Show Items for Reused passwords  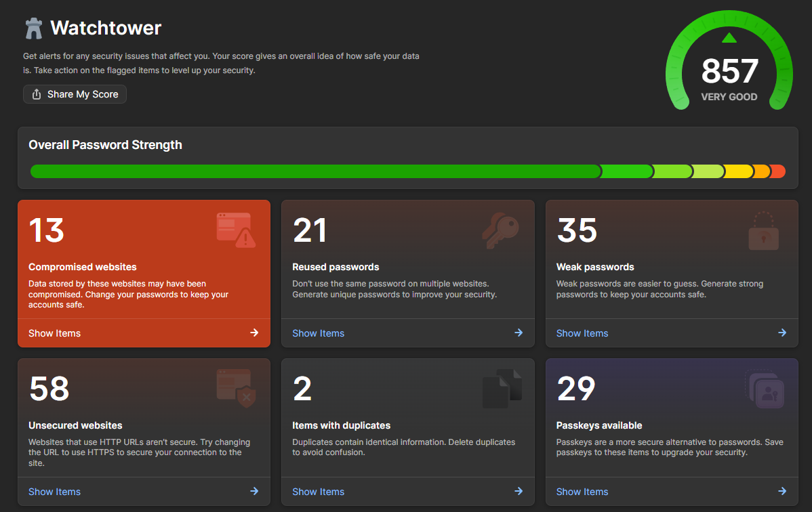click(318, 333)
